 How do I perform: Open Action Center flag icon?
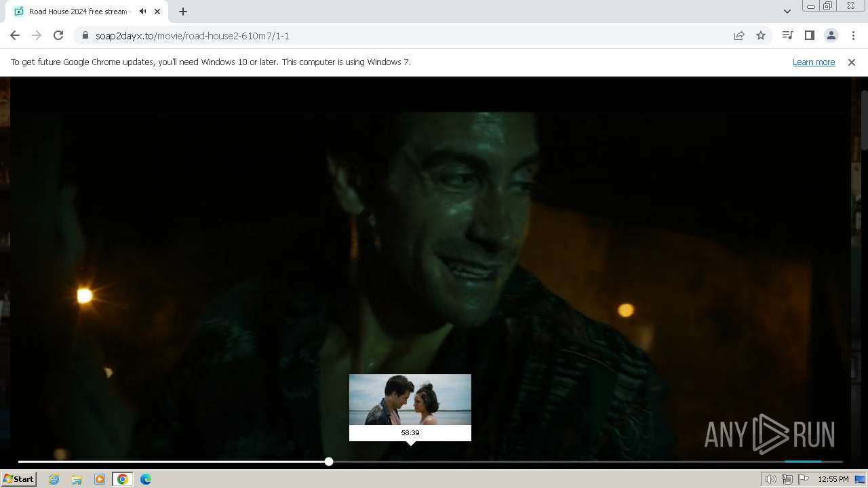point(804,479)
